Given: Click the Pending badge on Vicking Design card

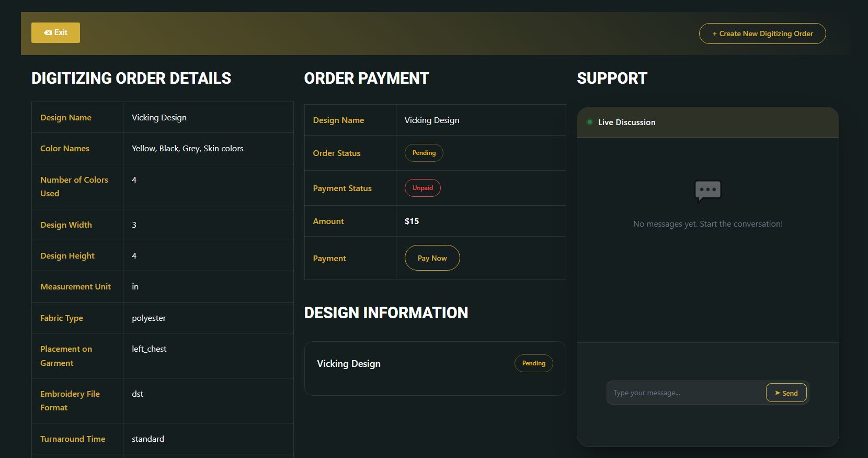Looking at the screenshot, I should point(533,363).
